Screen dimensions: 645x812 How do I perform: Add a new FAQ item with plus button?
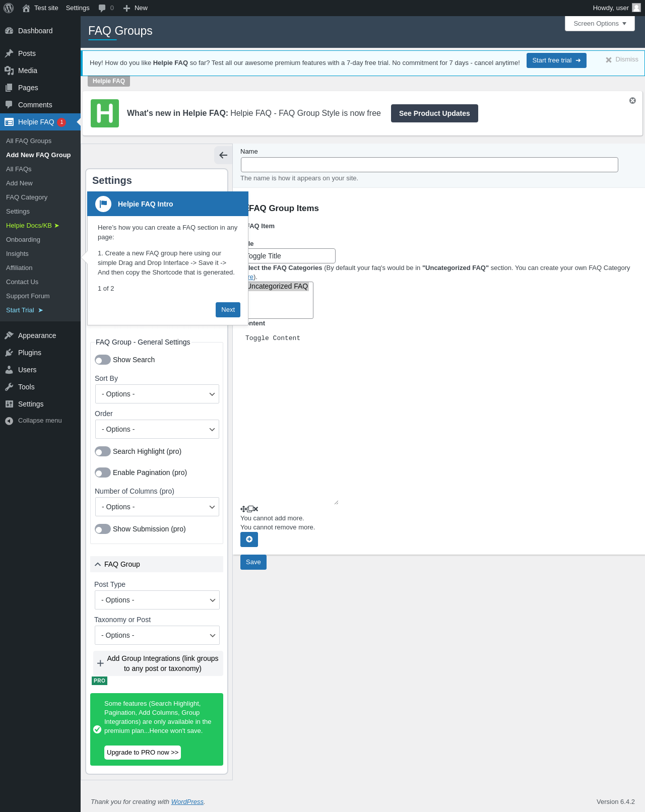pyautogui.click(x=249, y=539)
